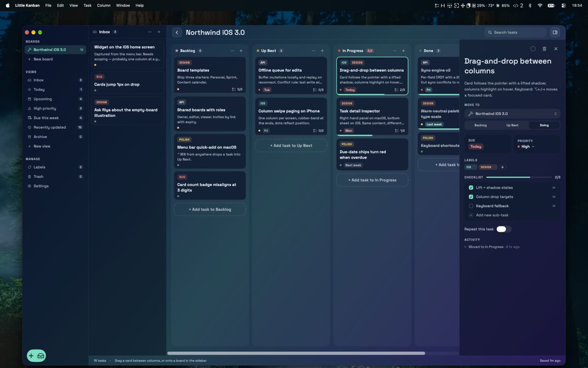The image size is (588, 368).
Task: Uncheck the 'Column drop targets' sub-task
Action: 471,197
